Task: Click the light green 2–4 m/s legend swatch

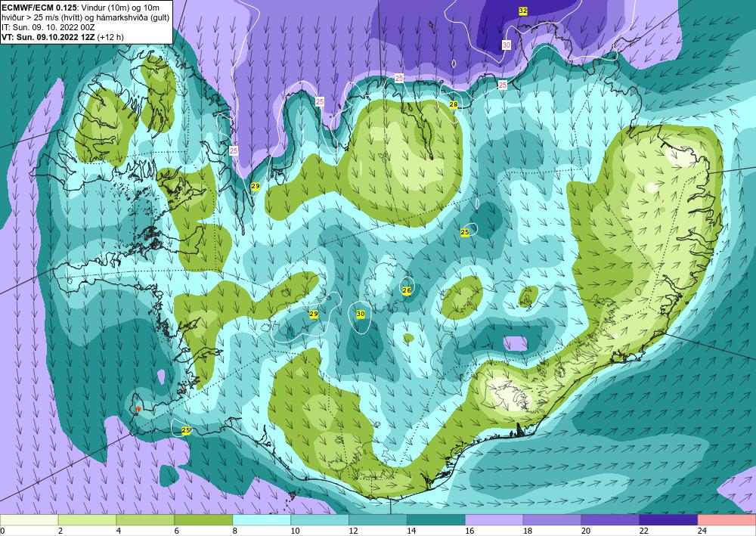Action: [87, 520]
